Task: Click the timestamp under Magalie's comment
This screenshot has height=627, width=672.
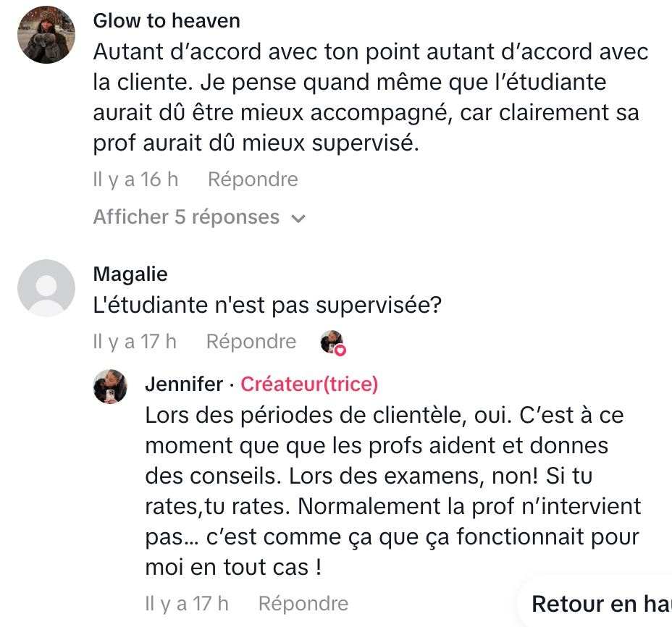Action: click(x=135, y=342)
